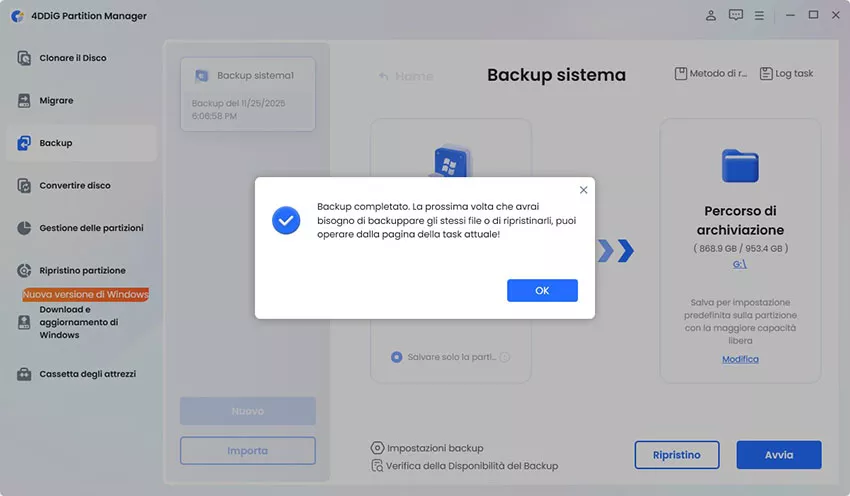Click the Percorso di archiviazione heading
This screenshot has height=496, width=850.
click(x=740, y=220)
